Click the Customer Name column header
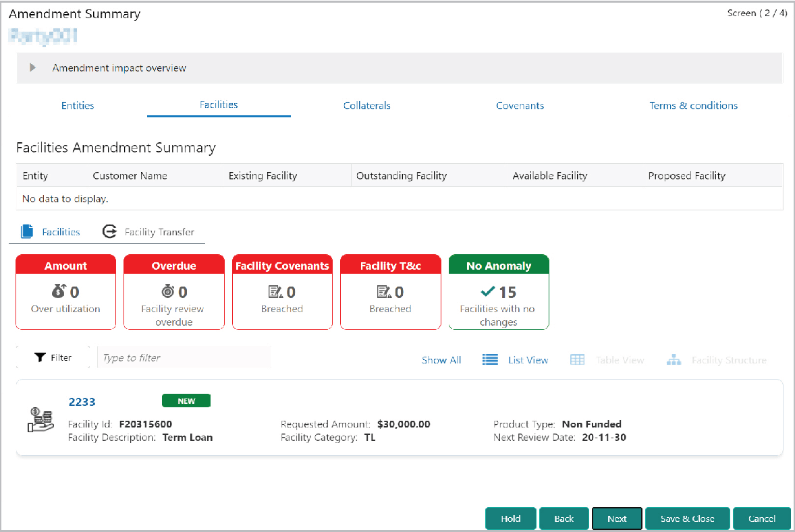Viewport: 795px width, 532px height. coord(130,176)
